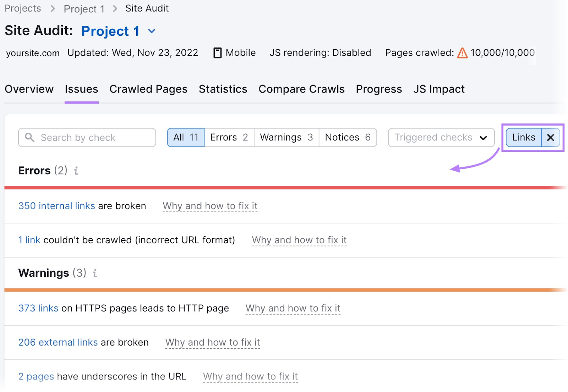Open the info tooltip next to Warnings (3)
This screenshot has width=568, height=392.
[x=94, y=273]
